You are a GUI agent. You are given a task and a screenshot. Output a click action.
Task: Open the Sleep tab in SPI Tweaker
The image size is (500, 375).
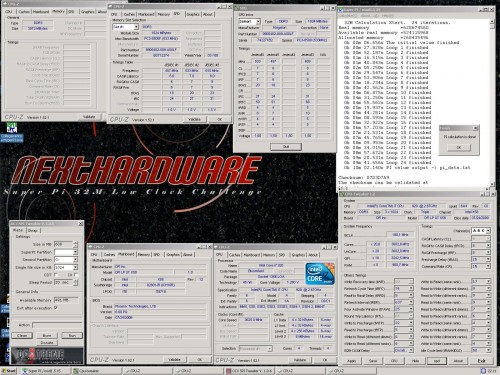tap(33, 230)
